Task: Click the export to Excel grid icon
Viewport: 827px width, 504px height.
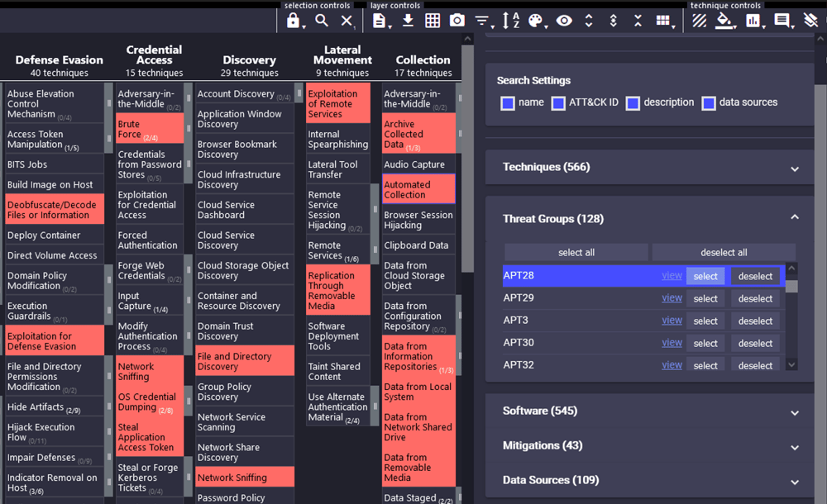Action: [433, 21]
